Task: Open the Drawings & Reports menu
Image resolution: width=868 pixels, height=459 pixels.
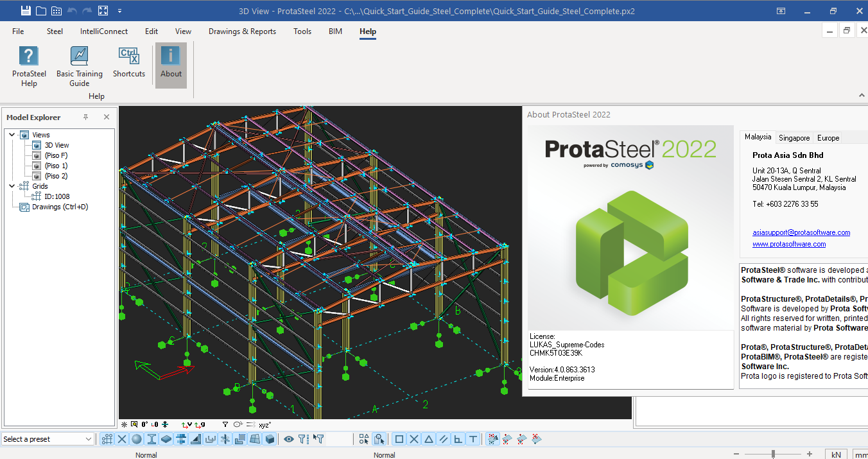Action: (x=242, y=31)
